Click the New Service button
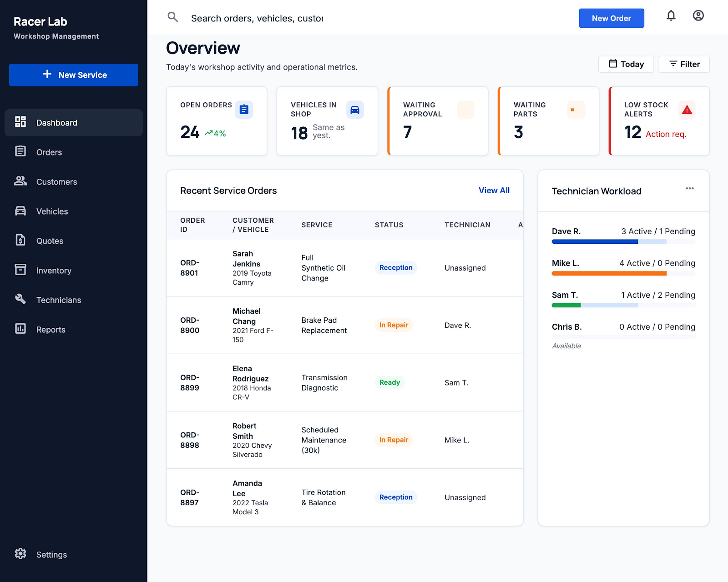The width and height of the screenshot is (728, 582). click(x=74, y=75)
